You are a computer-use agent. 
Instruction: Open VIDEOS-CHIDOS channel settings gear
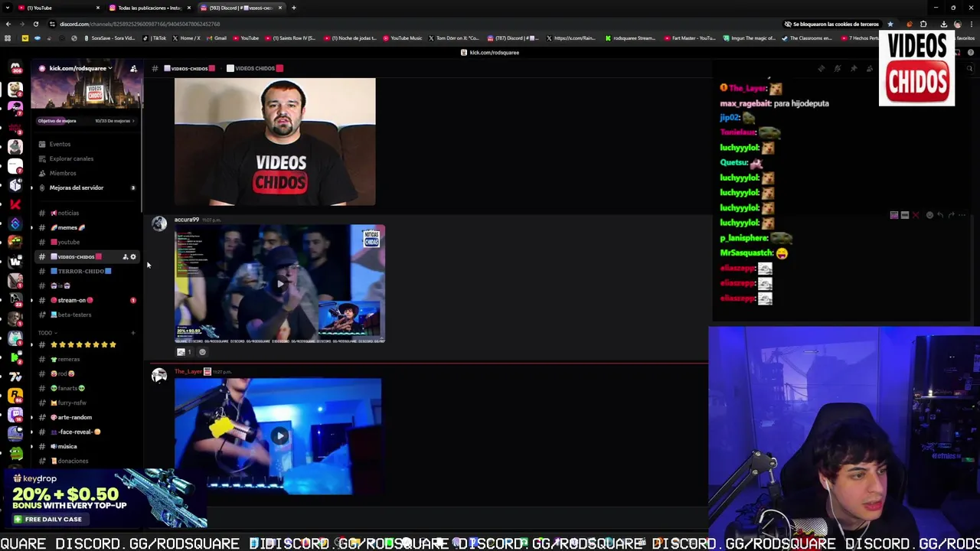click(133, 257)
